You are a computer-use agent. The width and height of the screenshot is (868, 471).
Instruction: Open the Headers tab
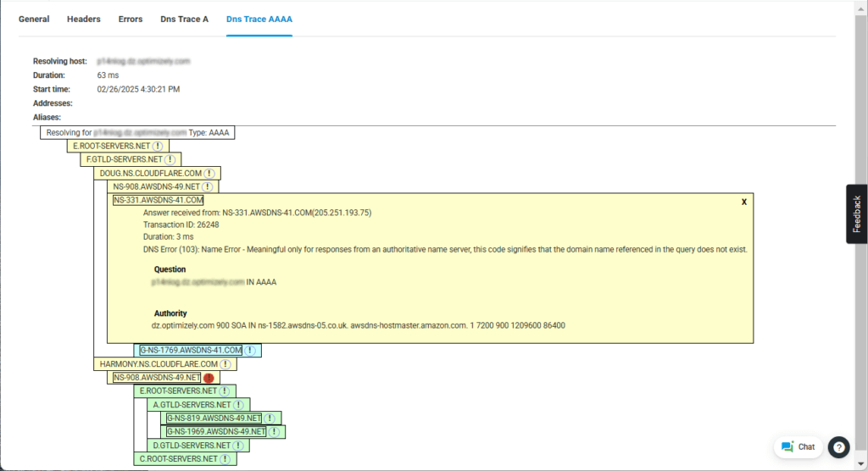[84, 19]
